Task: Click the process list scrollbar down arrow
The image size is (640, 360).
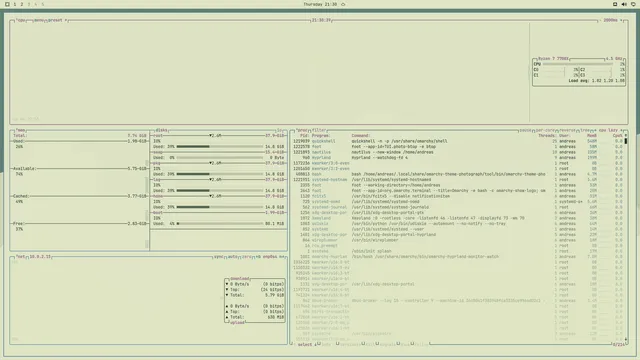Action: [x=626, y=339]
